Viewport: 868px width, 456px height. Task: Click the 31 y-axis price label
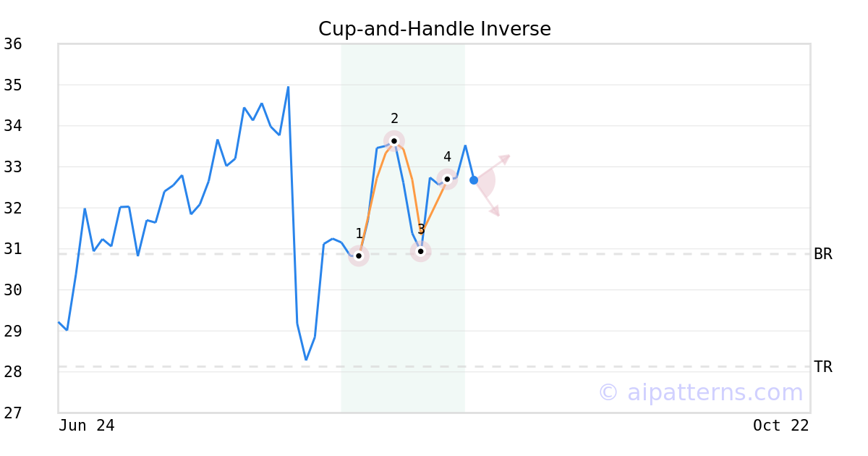pos(13,249)
